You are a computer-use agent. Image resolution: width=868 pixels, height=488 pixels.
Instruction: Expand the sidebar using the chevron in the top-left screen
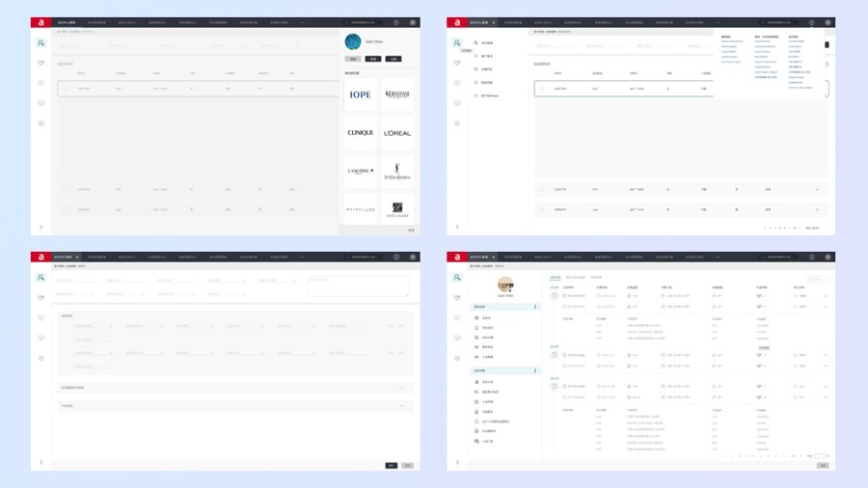(41, 227)
